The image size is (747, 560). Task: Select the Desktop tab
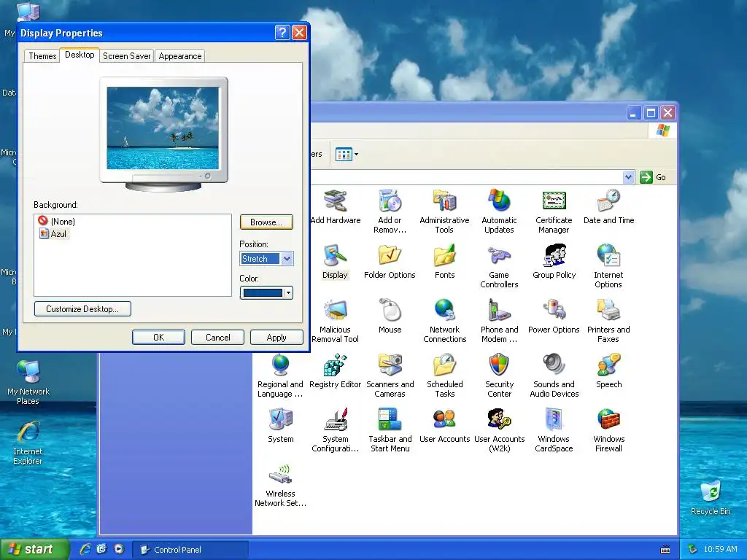(80, 55)
